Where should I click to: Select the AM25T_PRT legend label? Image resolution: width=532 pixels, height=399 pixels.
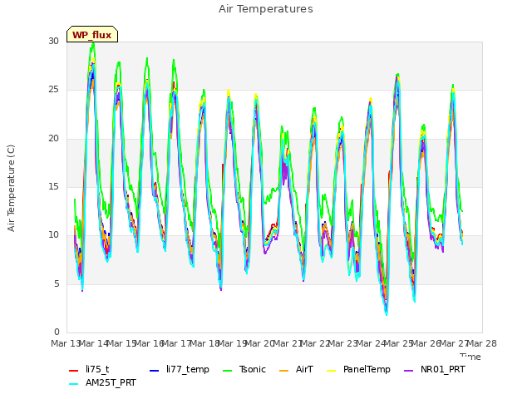(x=111, y=382)
